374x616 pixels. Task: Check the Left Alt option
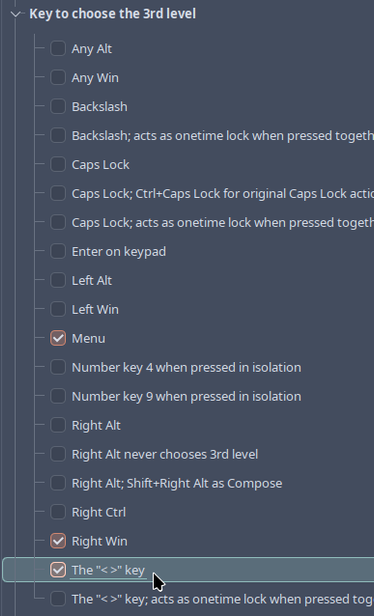58,280
